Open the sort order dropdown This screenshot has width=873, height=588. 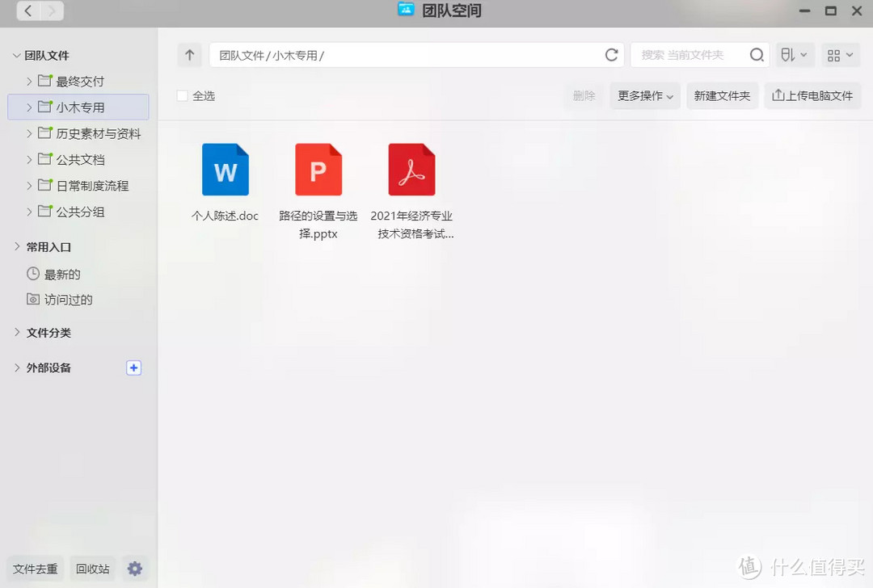tap(794, 55)
